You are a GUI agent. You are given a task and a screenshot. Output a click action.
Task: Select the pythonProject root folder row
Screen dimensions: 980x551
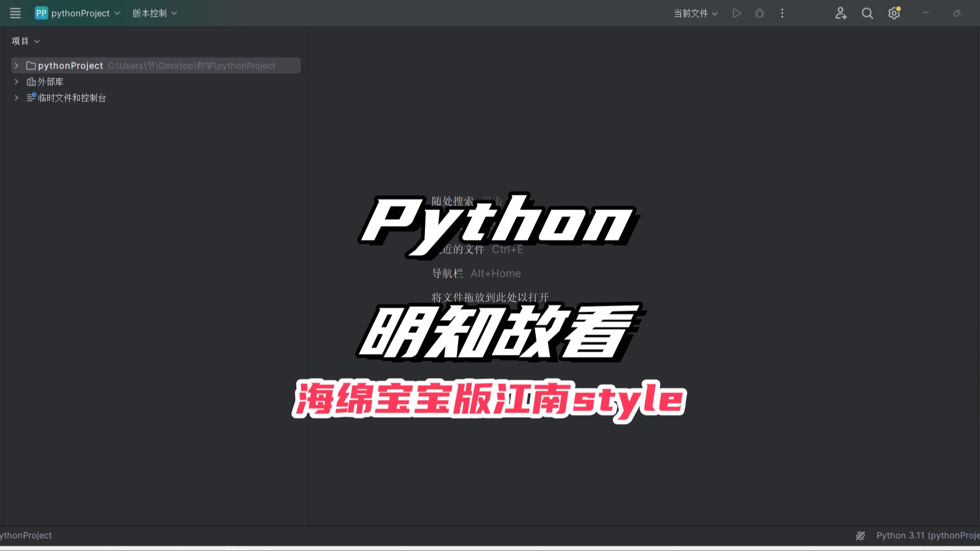pos(156,65)
